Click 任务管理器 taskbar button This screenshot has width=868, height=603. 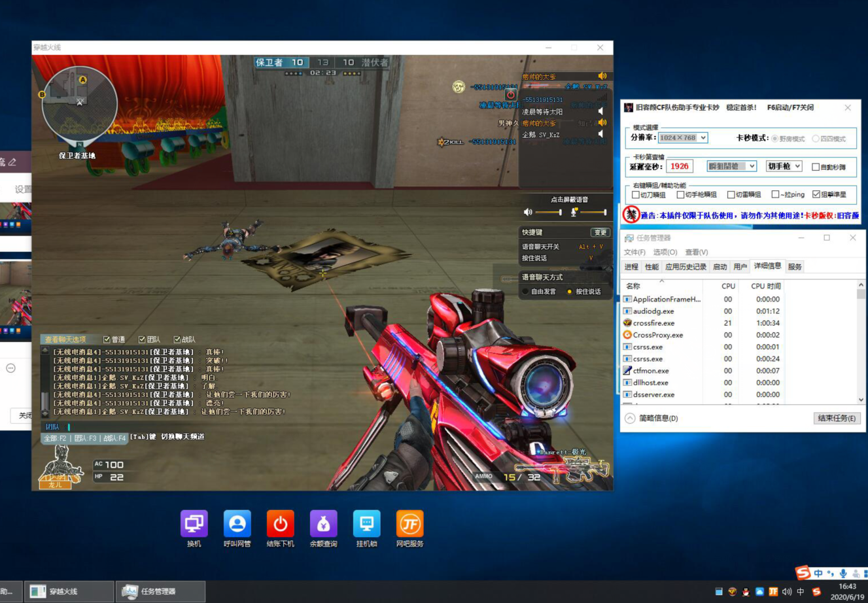click(x=160, y=591)
